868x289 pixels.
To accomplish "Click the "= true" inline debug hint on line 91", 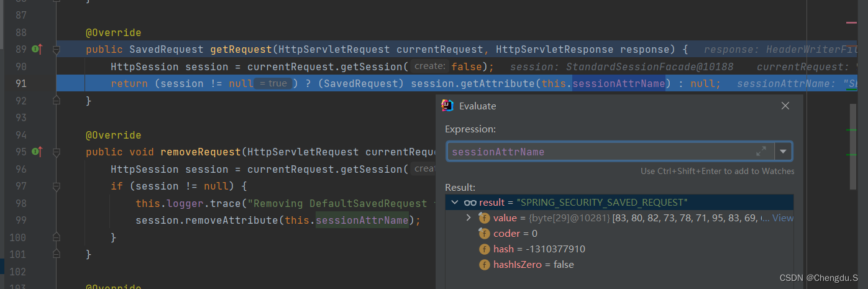I will point(273,83).
